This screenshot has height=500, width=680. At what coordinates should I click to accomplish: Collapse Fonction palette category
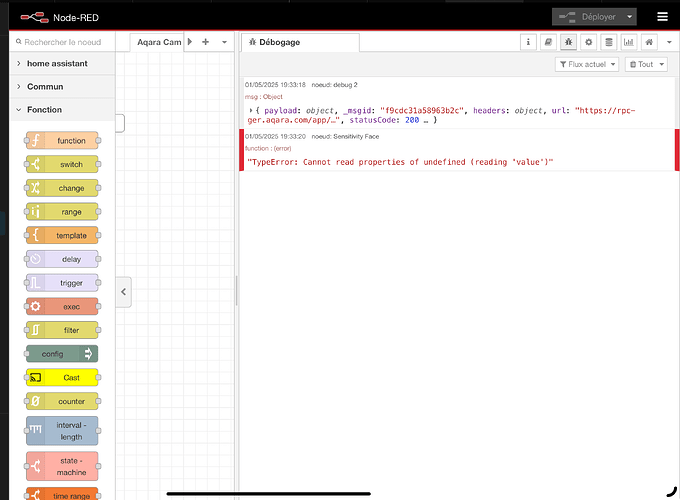coord(62,110)
